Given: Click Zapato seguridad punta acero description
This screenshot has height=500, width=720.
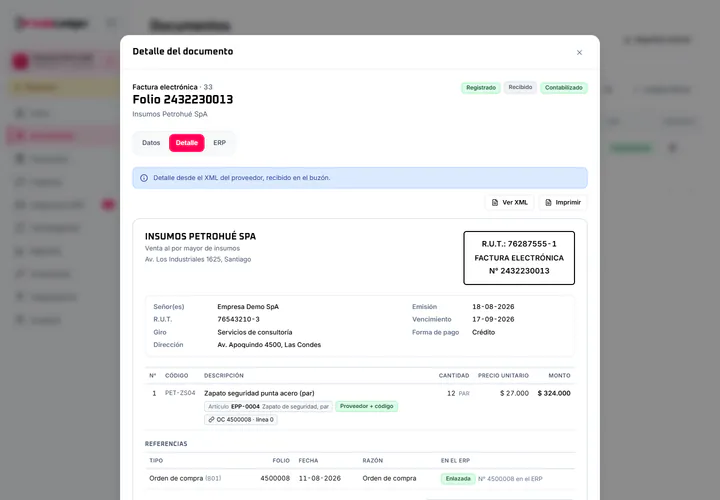Looking at the screenshot, I should pos(259,393).
